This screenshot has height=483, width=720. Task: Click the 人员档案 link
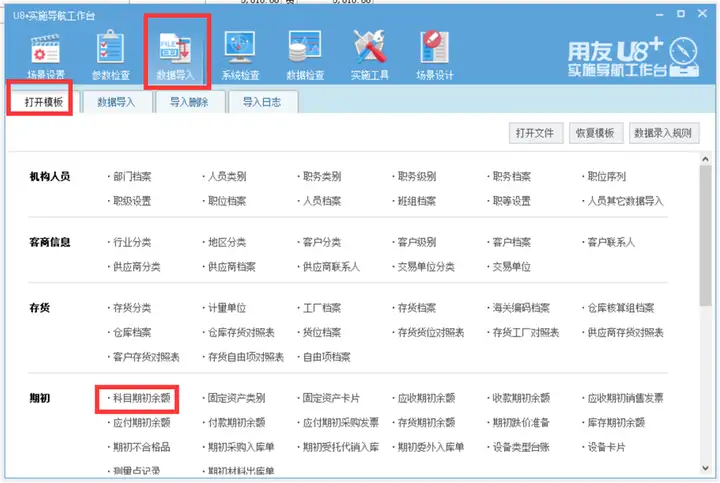click(x=322, y=201)
